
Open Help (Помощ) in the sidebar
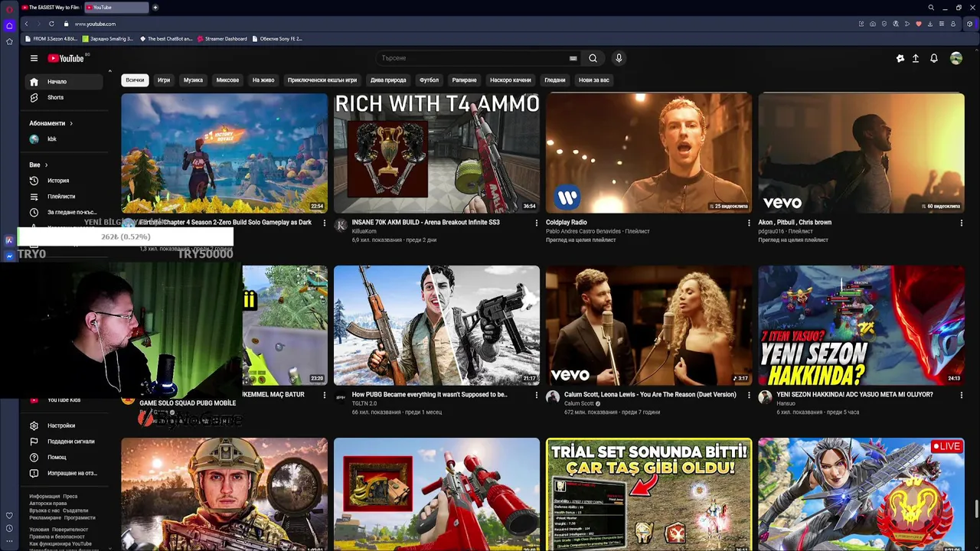coord(64,457)
